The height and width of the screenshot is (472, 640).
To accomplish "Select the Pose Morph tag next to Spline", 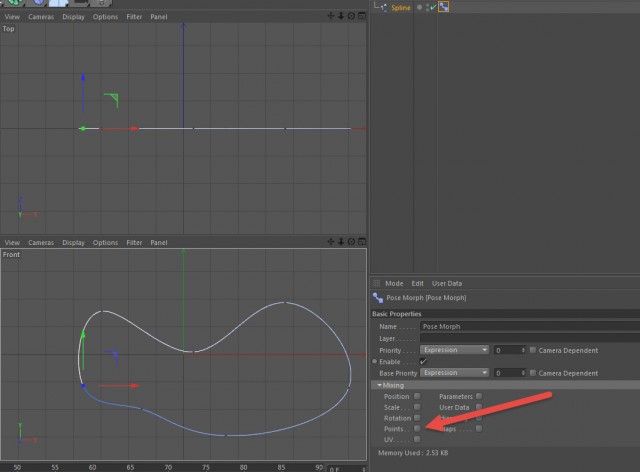I will click(444, 7).
